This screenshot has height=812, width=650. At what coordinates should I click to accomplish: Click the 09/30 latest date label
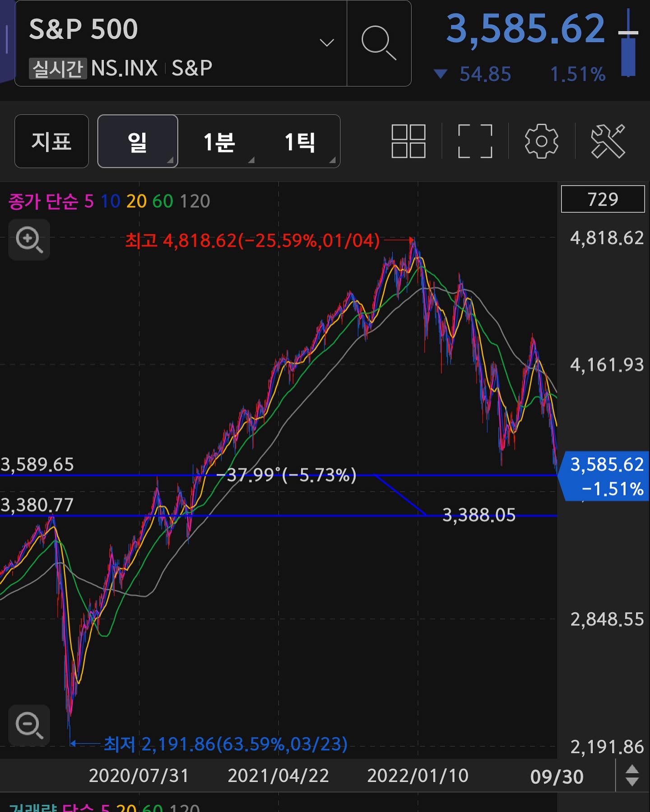pyautogui.click(x=557, y=777)
